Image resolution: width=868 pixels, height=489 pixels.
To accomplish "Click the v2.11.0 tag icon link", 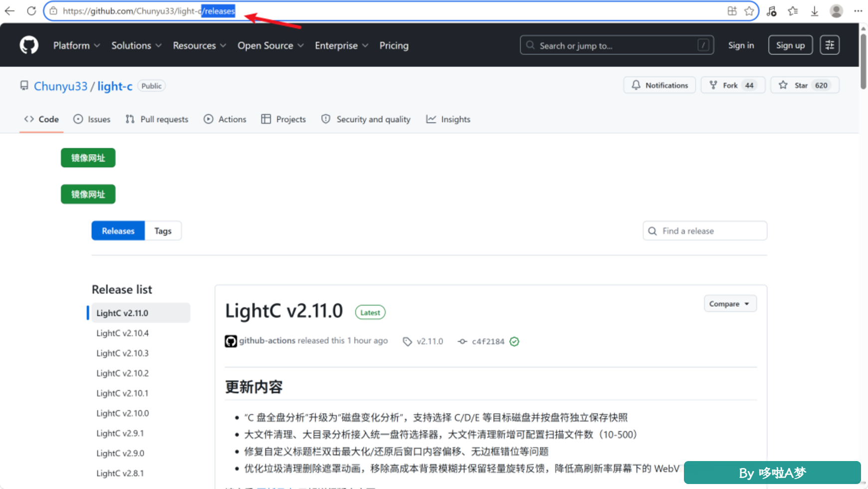I will point(423,341).
